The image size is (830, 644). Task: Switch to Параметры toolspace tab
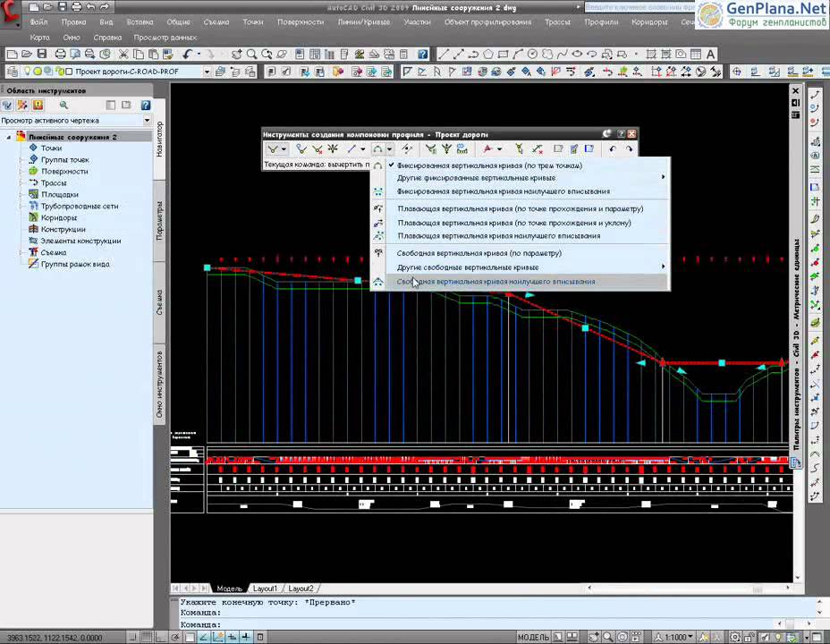[x=159, y=221]
